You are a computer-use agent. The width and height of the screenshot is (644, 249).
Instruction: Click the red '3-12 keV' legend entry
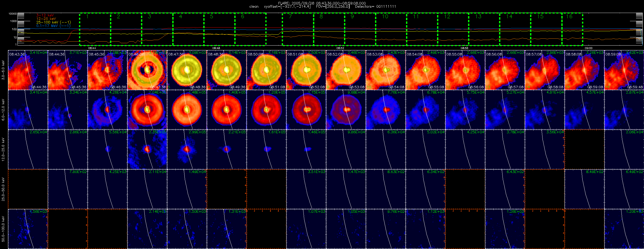[x=45, y=15]
